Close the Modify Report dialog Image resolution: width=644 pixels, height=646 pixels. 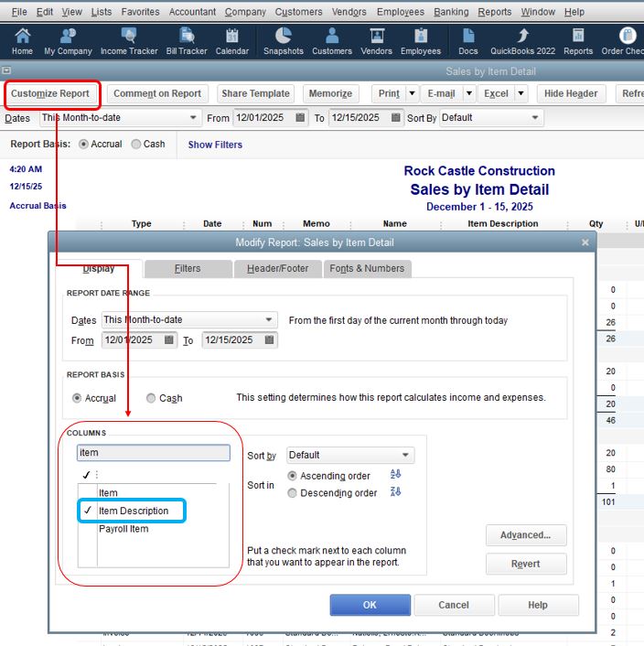(x=585, y=242)
